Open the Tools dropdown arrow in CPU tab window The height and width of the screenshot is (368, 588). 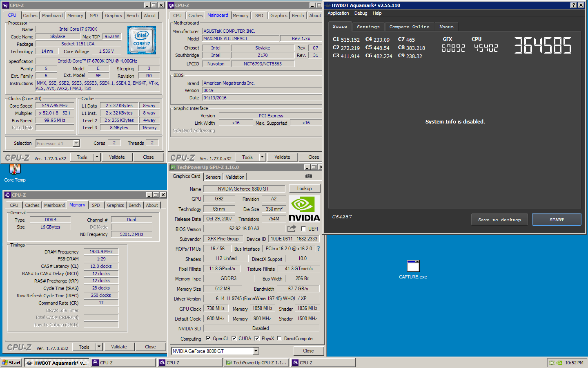(x=97, y=157)
